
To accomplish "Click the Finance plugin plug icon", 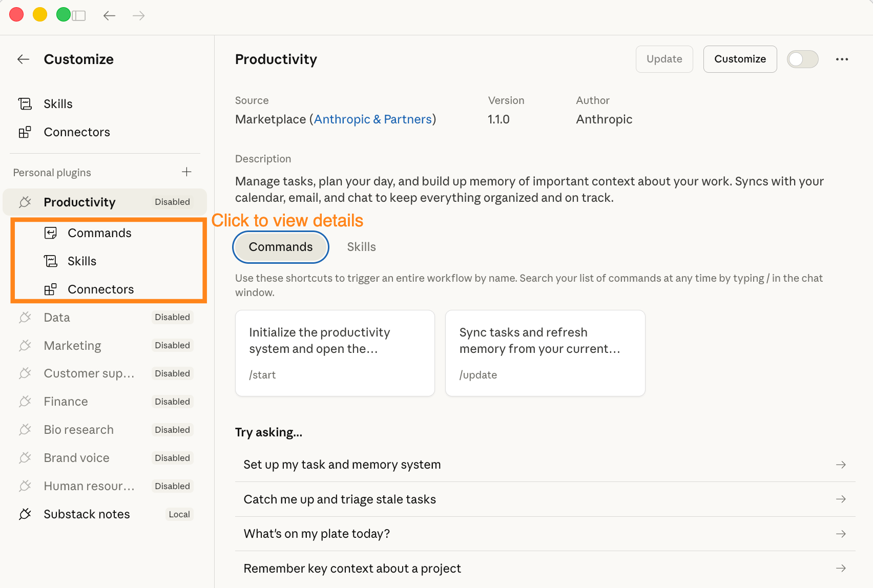I will [x=25, y=402].
